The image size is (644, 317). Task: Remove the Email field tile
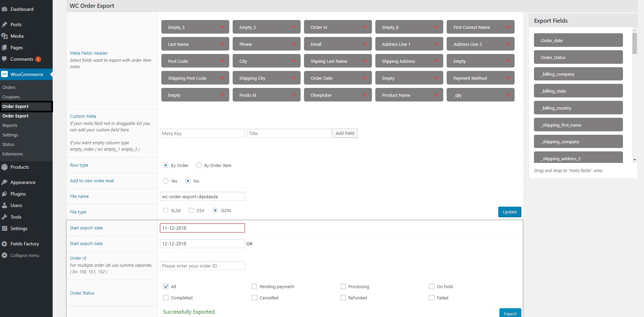[x=365, y=44]
